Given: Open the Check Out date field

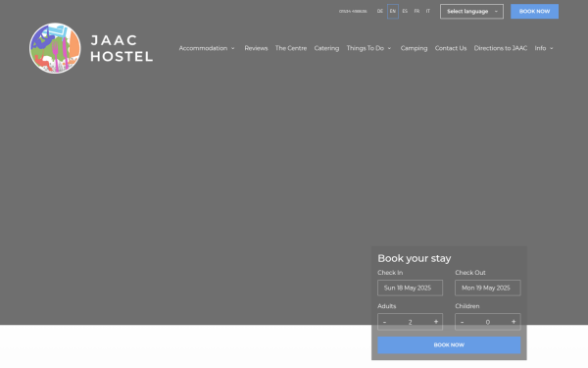Looking at the screenshot, I should [x=488, y=288].
